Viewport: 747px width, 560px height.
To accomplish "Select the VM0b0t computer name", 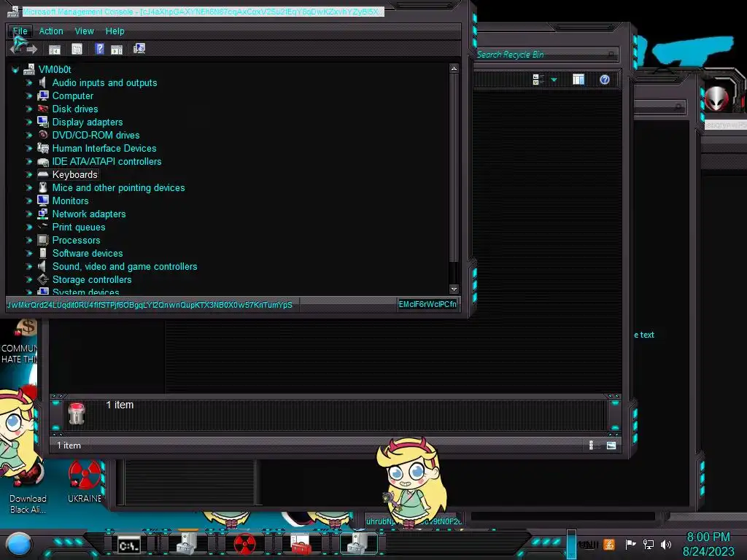I will 55,69.
